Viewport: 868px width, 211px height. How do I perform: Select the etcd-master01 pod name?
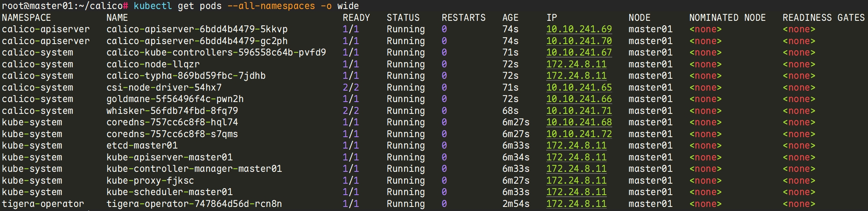(x=142, y=146)
